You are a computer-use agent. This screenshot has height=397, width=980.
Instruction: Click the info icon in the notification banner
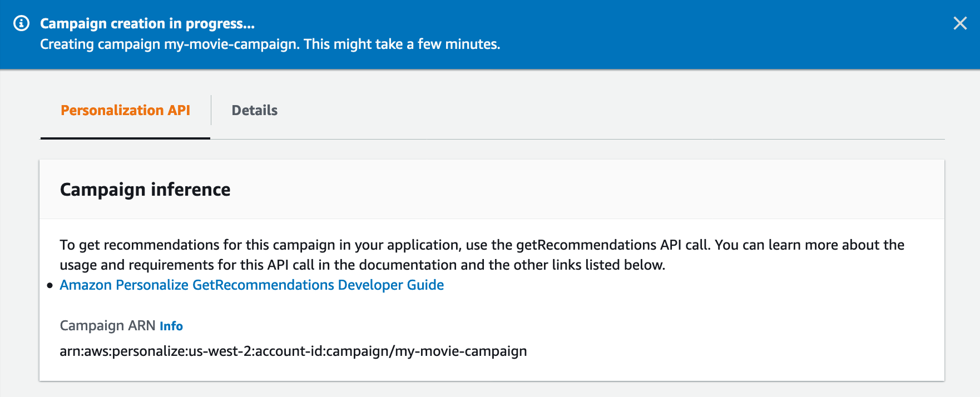tap(21, 23)
